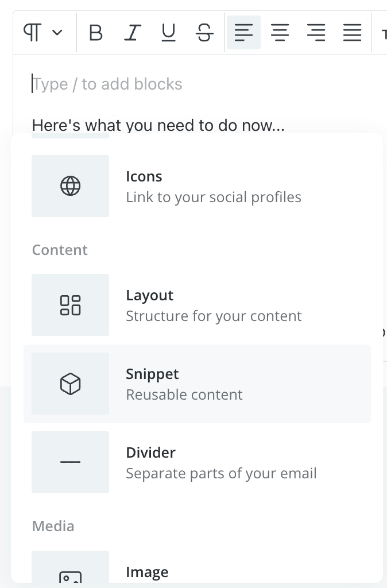Image resolution: width=387 pixels, height=588 pixels.
Task: Choose Icons social profiles block
Action: coord(198,186)
